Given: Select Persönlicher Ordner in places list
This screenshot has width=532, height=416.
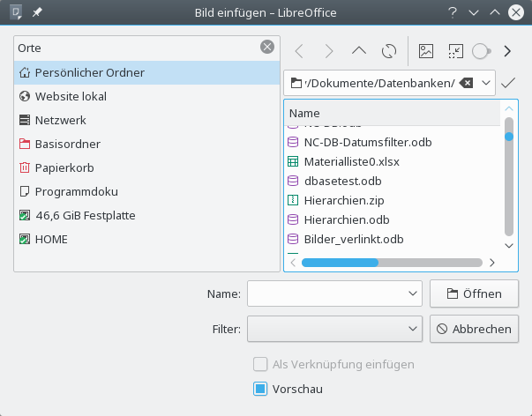Looking at the screenshot, I should point(88,72).
